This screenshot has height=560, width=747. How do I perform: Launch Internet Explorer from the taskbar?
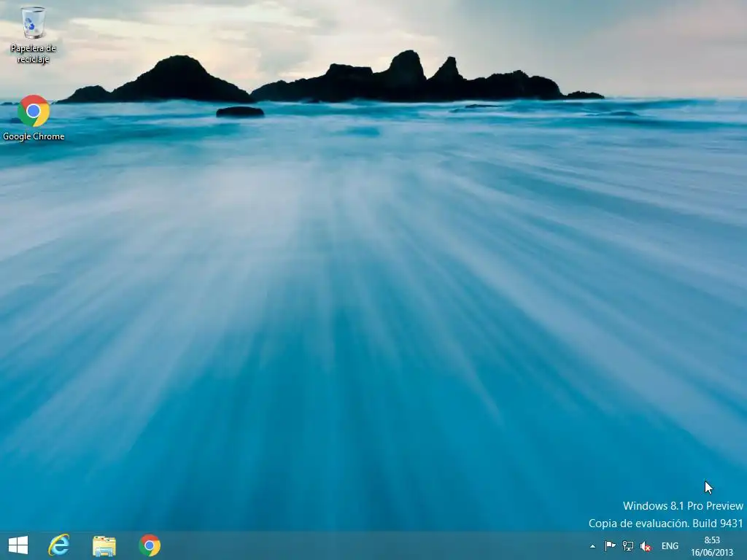59,545
